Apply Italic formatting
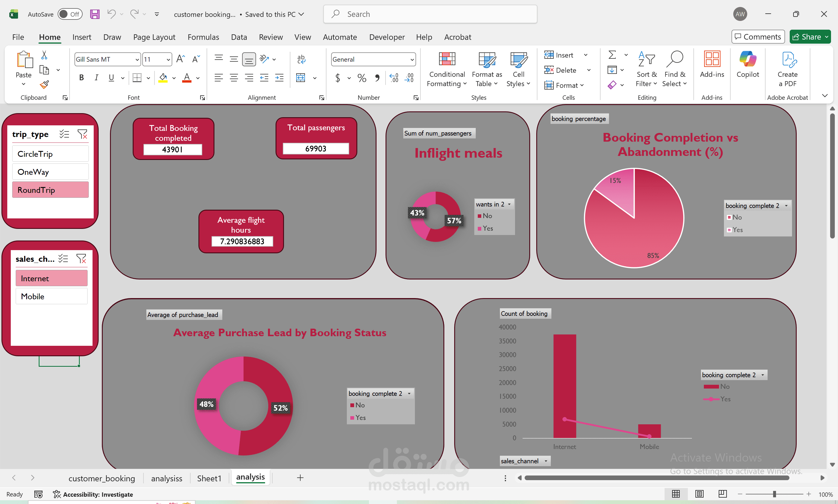This screenshot has width=838, height=504. click(x=96, y=78)
